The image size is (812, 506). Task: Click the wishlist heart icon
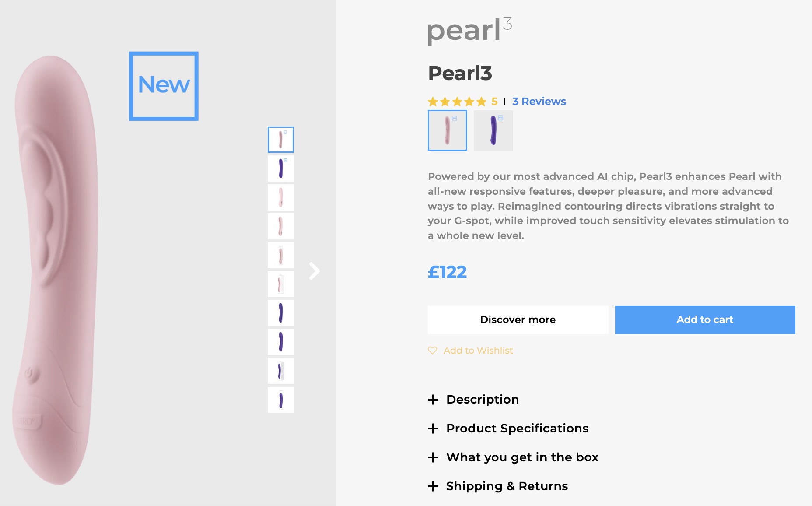(432, 351)
